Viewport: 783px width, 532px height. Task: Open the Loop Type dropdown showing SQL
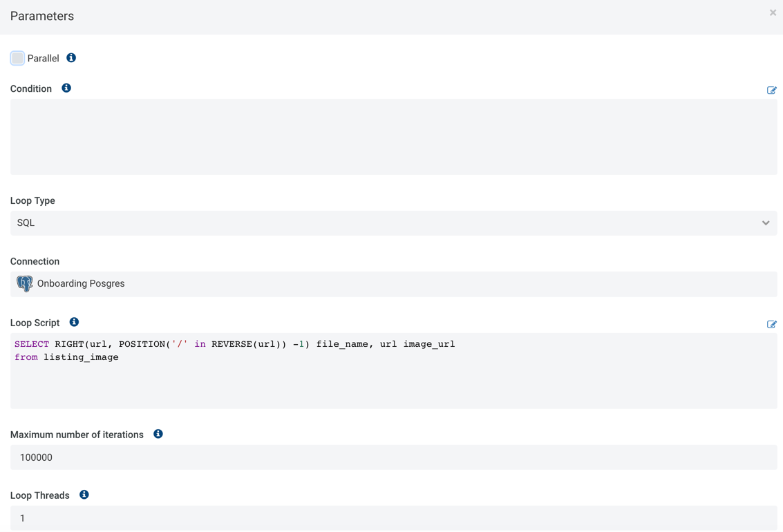393,222
